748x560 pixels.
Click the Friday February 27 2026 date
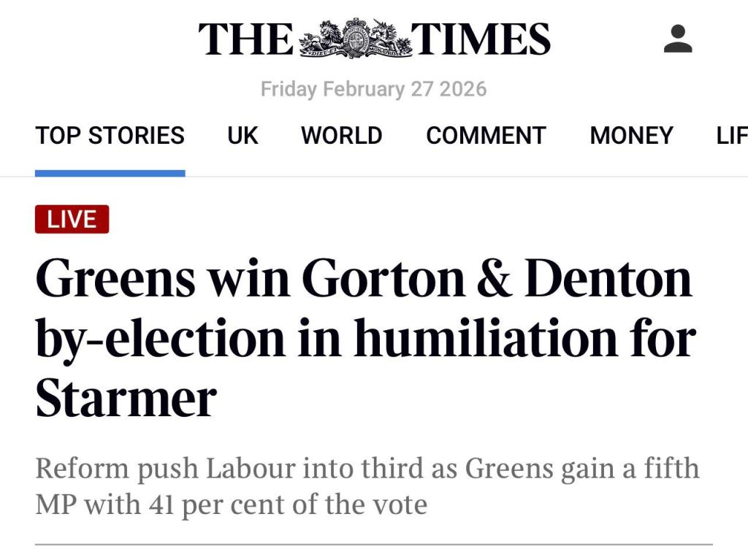tap(374, 89)
